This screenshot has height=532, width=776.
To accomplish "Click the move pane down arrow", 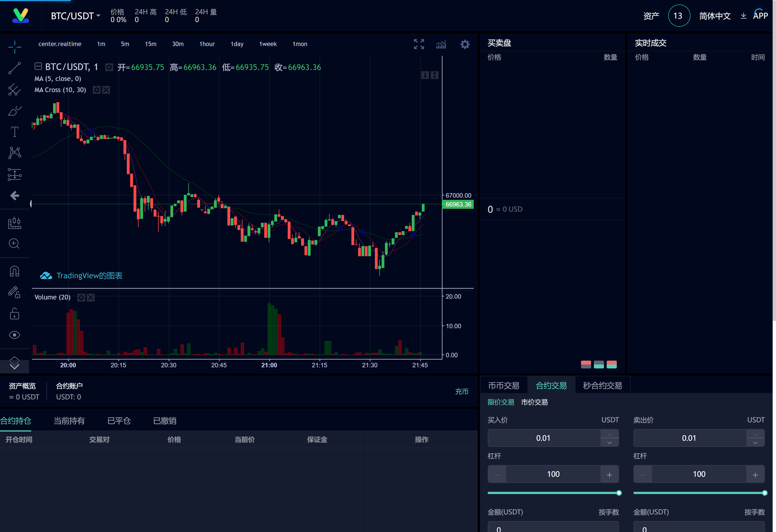I will [425, 75].
